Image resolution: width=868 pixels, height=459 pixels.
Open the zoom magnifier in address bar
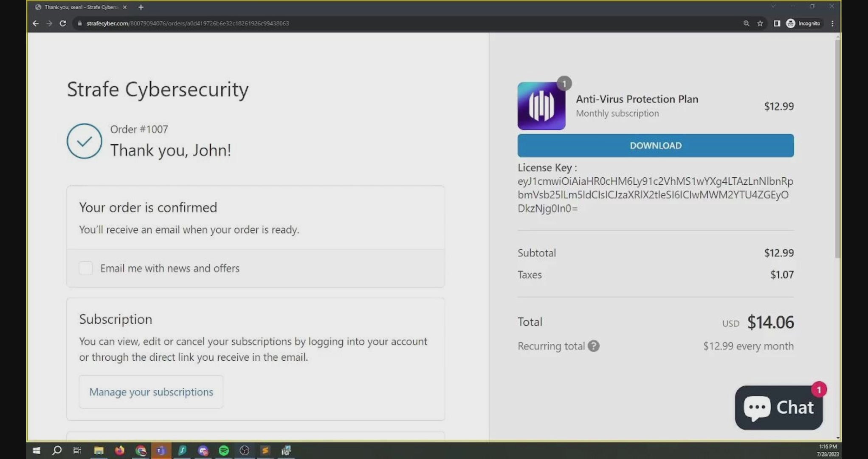point(746,23)
